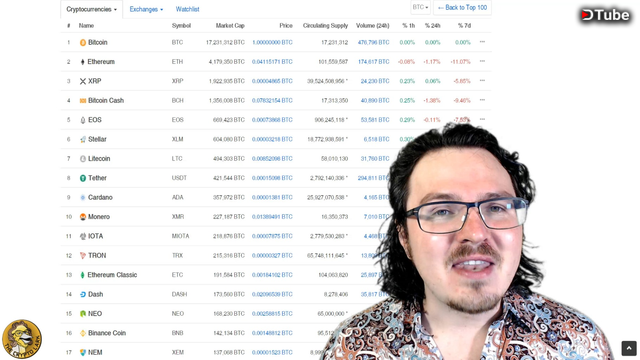Sort by the % 7d column header
This screenshot has height=360, width=640.
tap(464, 26)
